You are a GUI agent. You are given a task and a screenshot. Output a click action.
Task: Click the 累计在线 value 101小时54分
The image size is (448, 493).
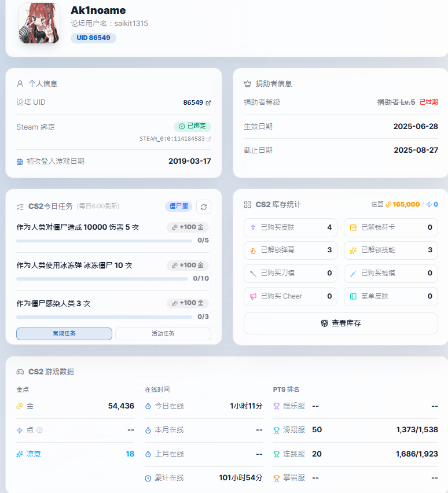pos(241,478)
